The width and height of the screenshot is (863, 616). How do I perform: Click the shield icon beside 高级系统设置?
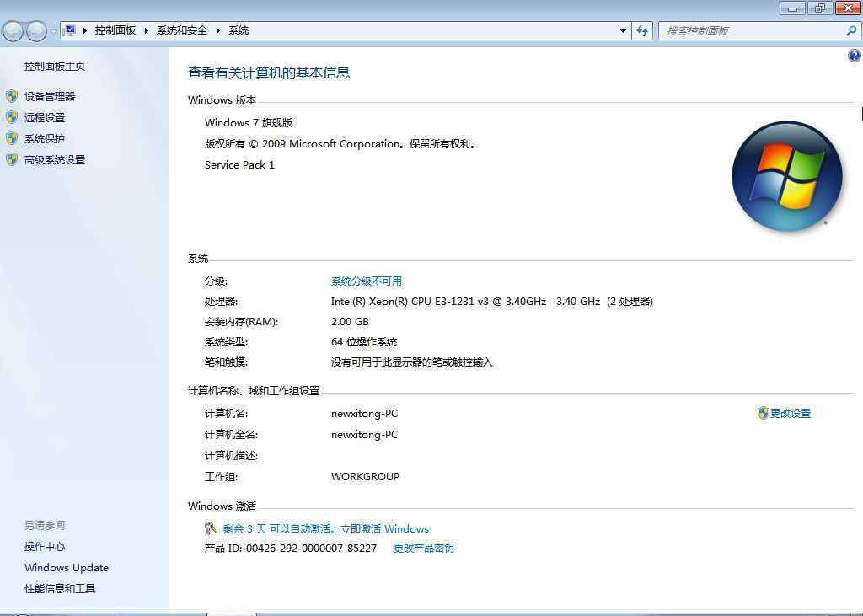[12, 159]
